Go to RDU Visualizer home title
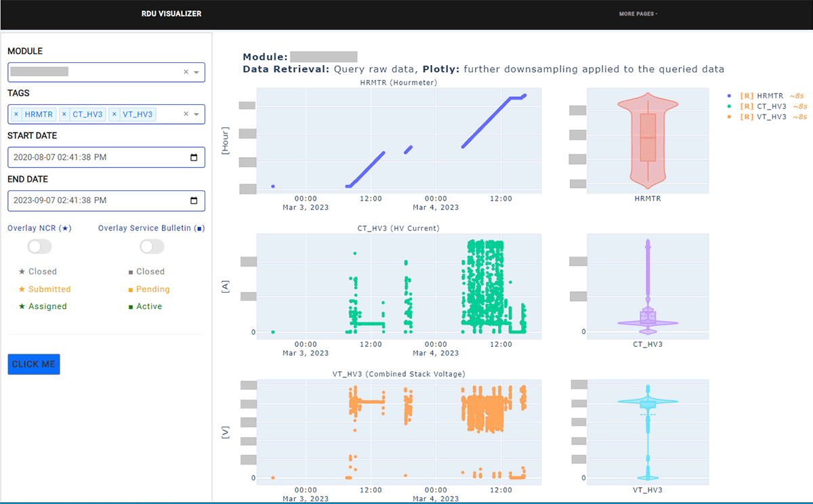813x504 pixels. point(171,14)
